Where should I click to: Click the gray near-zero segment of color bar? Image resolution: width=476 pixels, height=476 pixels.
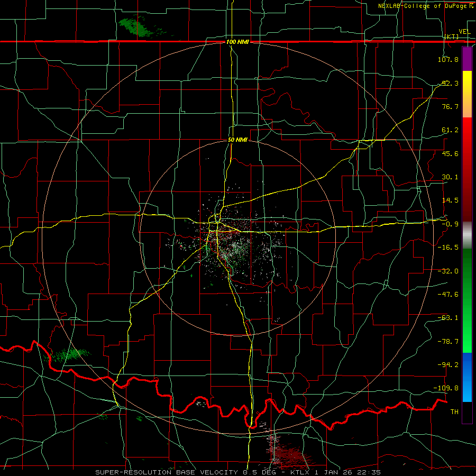pos(467,235)
